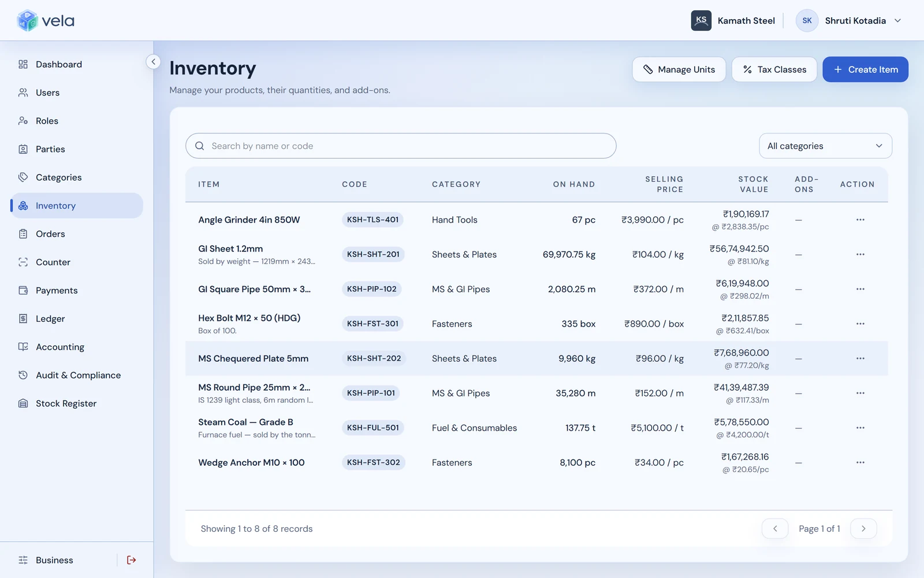Screen dimensions: 924x578
Task: Click the SK user avatar
Action: point(807,20)
